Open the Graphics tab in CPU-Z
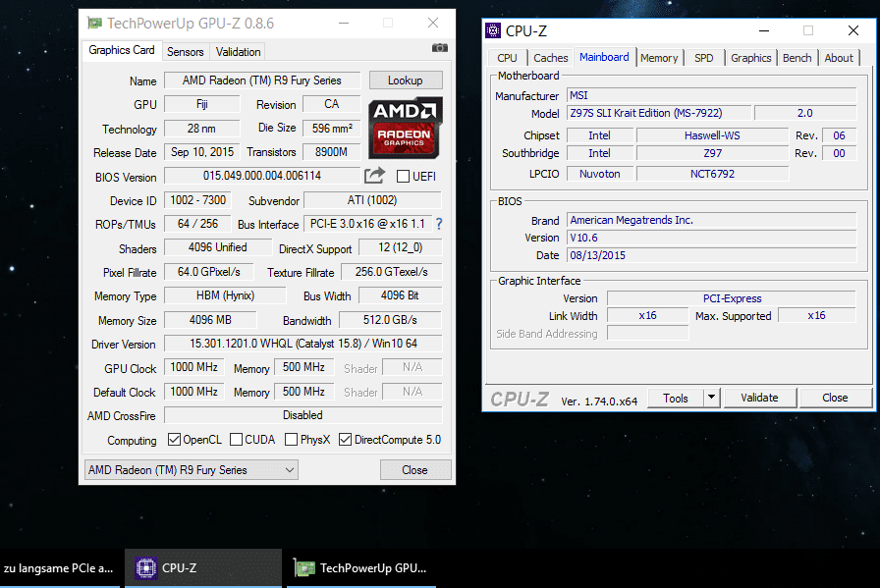 (x=751, y=58)
